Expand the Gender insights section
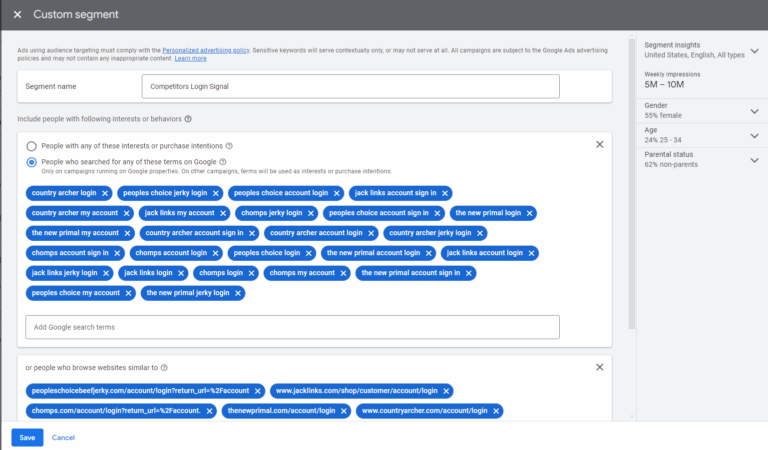 coord(753,109)
